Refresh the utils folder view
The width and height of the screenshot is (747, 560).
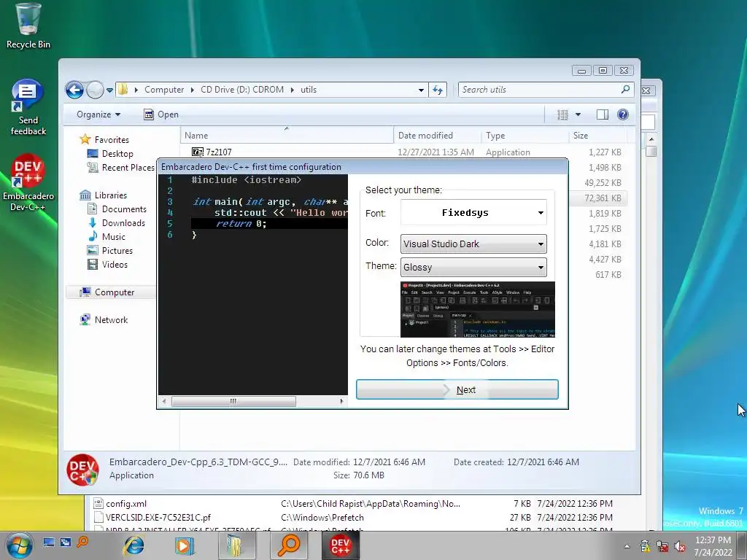coord(438,90)
